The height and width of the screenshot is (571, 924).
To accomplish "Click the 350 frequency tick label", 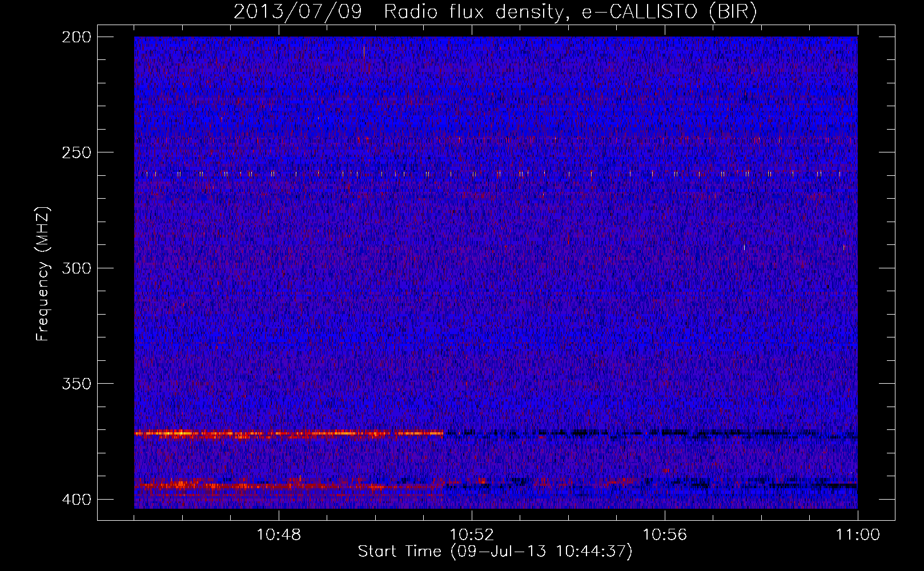I will coord(76,384).
